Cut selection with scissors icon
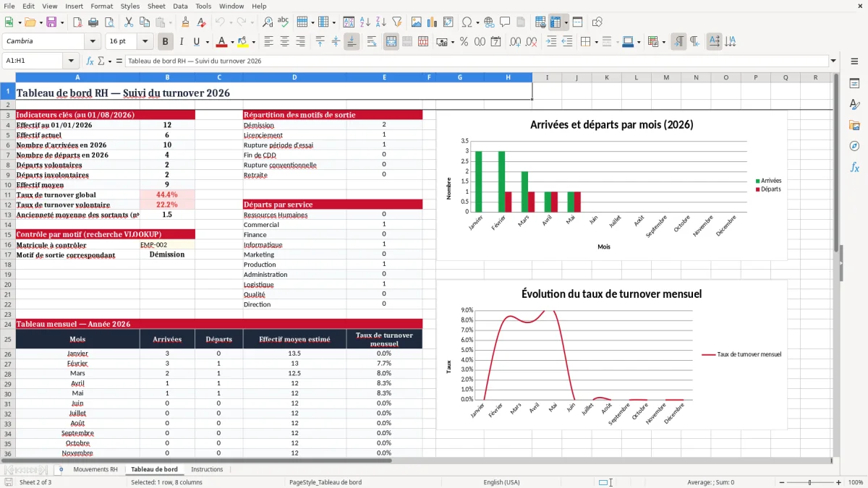This screenshot has height=488, width=868. coord(128,22)
